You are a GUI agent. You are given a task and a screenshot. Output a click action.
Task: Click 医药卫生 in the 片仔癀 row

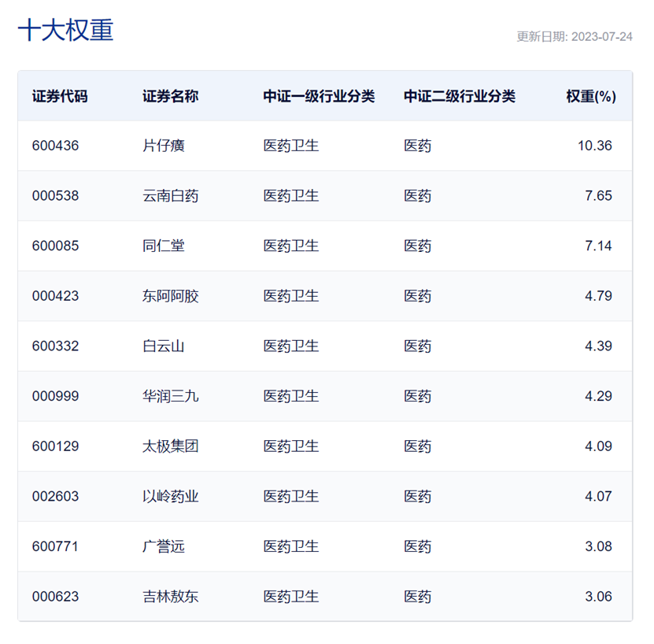(x=291, y=146)
